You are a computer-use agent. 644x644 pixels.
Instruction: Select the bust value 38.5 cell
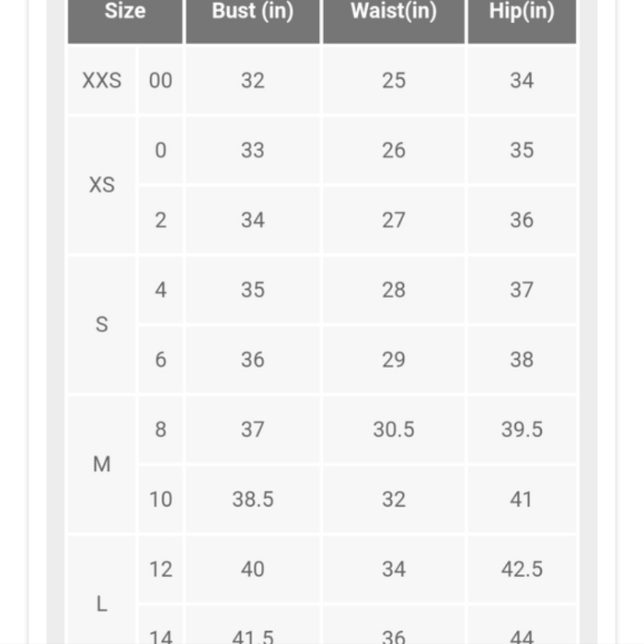[x=252, y=500]
